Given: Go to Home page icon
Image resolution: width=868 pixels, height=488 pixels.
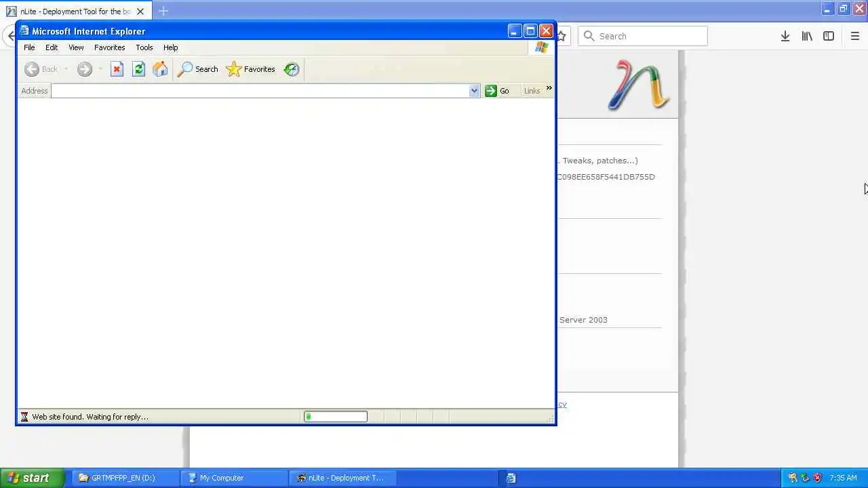Looking at the screenshot, I should (x=160, y=69).
